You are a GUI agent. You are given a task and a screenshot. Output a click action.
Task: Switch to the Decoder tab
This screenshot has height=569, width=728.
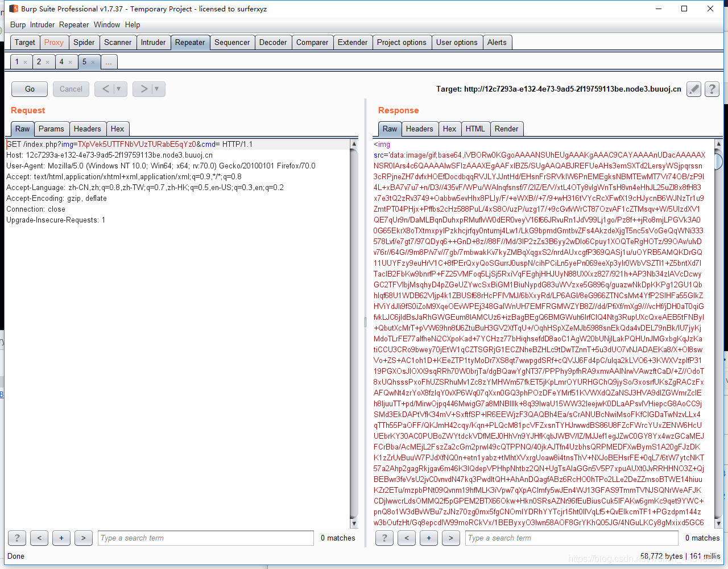[273, 42]
